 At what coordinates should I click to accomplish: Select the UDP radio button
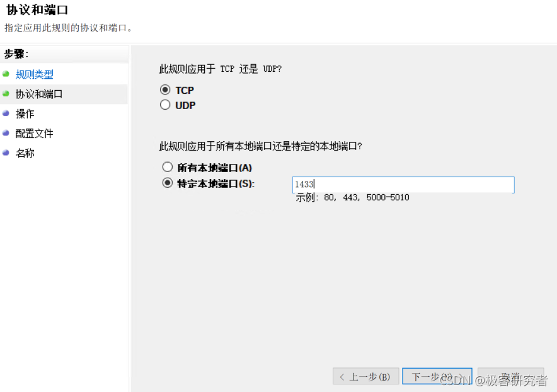(166, 105)
